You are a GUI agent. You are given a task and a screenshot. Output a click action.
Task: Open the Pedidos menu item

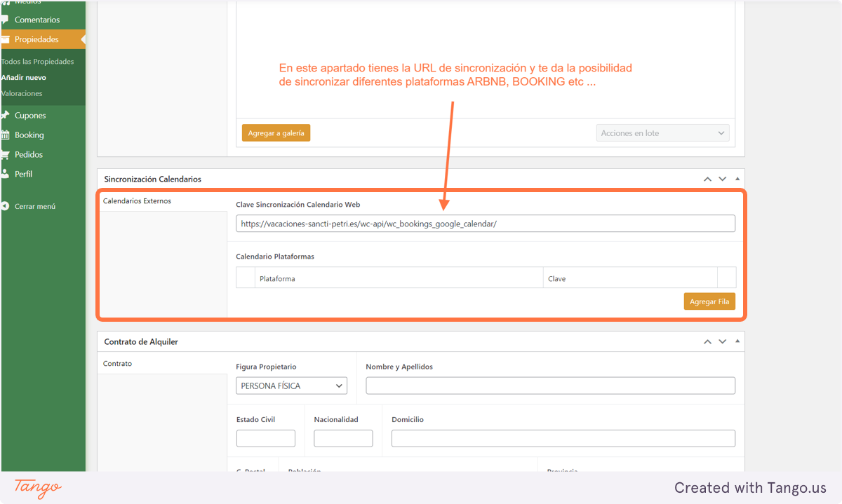[x=29, y=155]
